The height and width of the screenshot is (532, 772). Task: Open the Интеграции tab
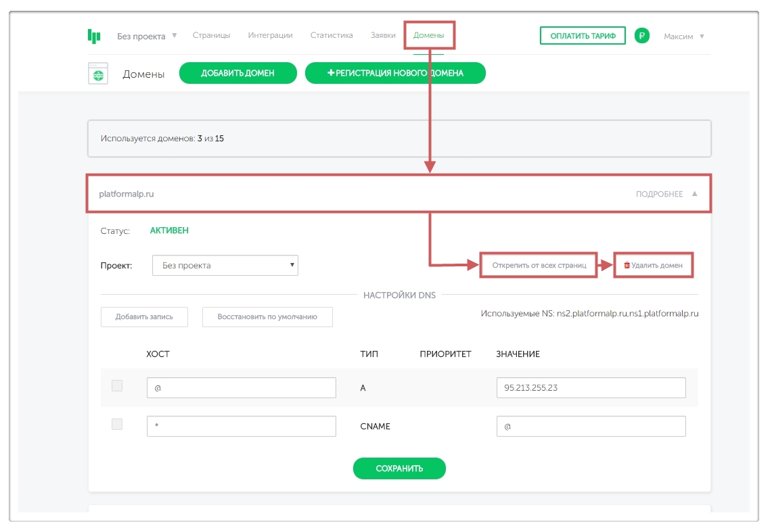click(x=270, y=35)
